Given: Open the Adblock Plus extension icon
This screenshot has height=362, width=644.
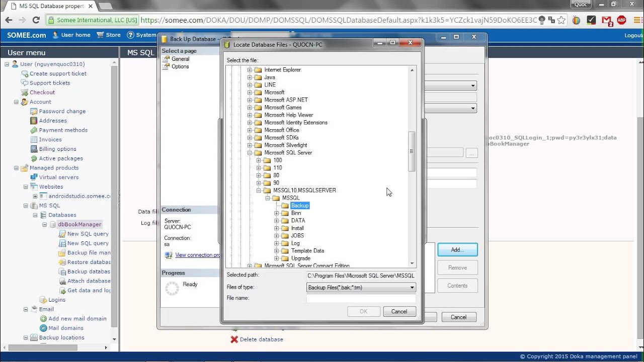Looking at the screenshot, I should click(x=621, y=20).
